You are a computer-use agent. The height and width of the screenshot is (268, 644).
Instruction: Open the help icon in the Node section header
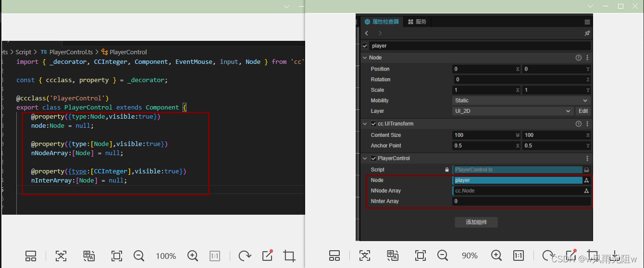click(x=579, y=58)
